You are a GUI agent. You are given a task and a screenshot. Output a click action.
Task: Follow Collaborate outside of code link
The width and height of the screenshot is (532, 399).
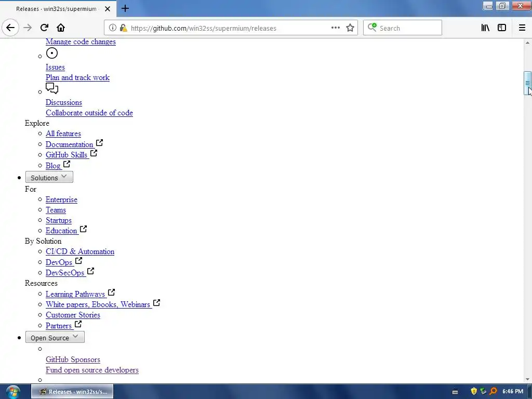[89, 113]
